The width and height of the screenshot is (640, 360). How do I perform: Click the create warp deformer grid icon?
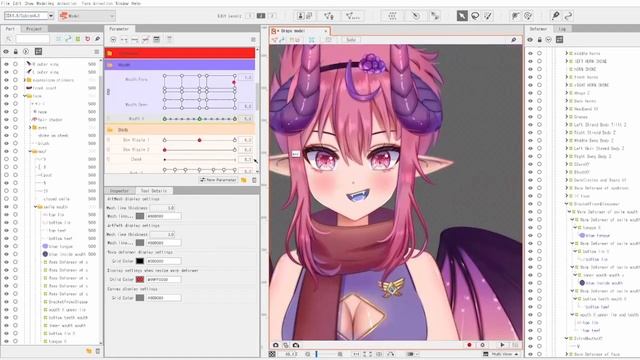coord(392,16)
